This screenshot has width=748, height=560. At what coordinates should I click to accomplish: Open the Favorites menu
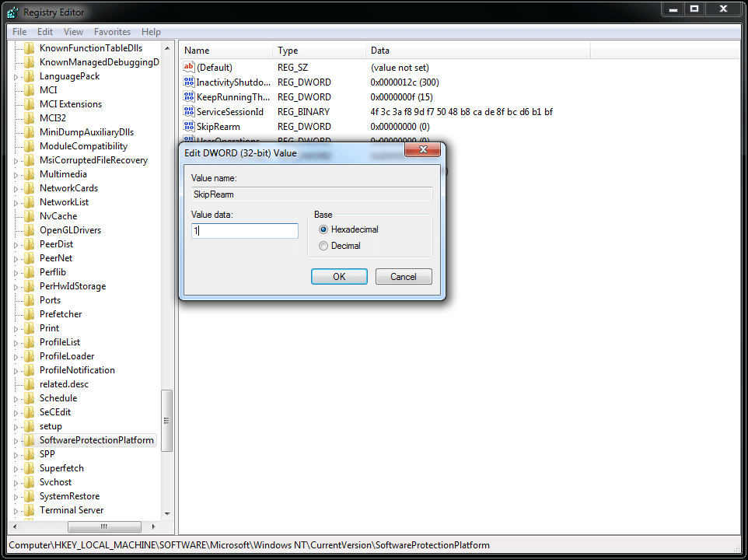tap(112, 32)
